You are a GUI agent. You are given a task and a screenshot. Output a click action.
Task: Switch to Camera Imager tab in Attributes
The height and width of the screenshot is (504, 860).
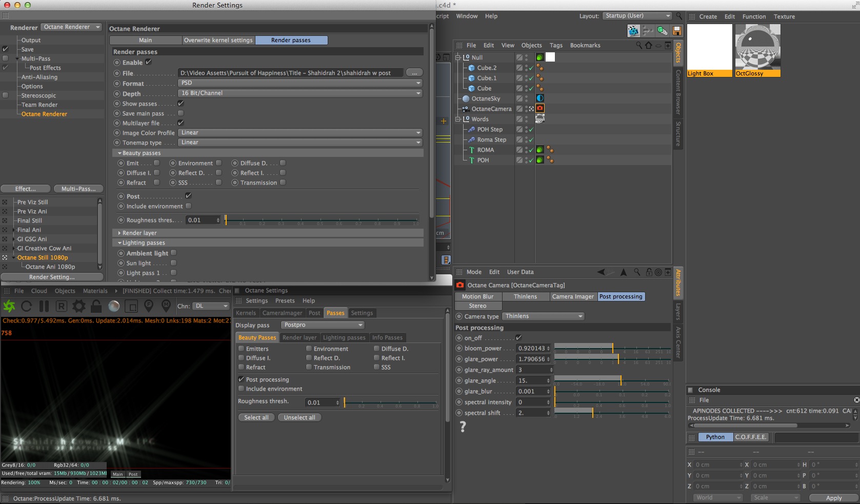(x=573, y=296)
